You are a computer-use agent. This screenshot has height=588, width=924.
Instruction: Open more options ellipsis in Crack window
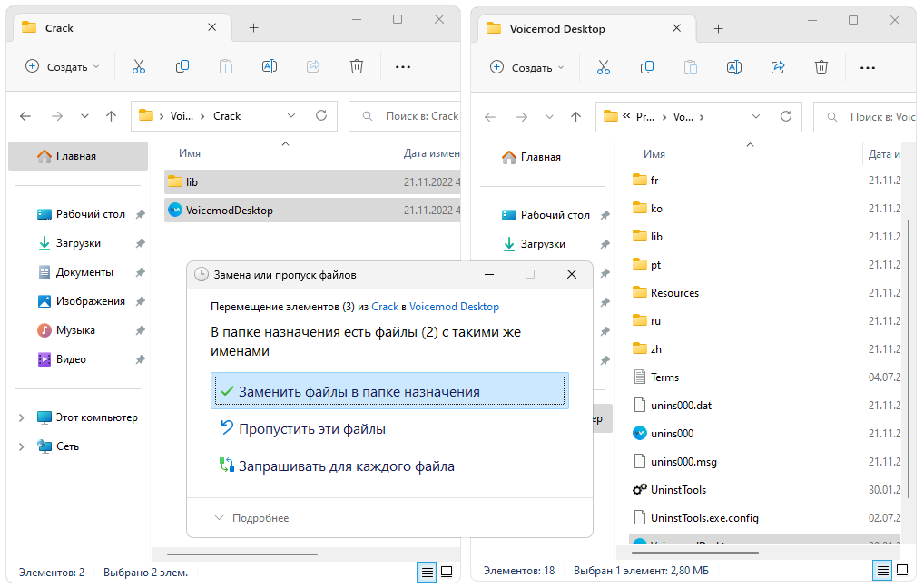point(403,67)
